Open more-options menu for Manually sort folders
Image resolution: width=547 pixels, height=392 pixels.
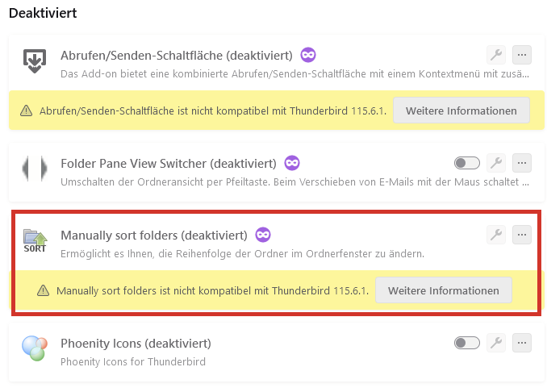(522, 235)
